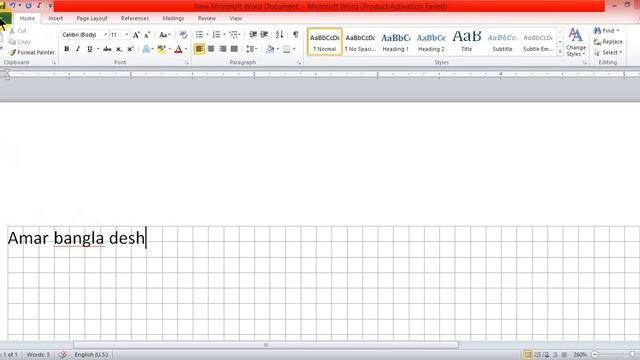Switch to Print Layout view
The width and height of the screenshot is (640, 360).
(528, 355)
